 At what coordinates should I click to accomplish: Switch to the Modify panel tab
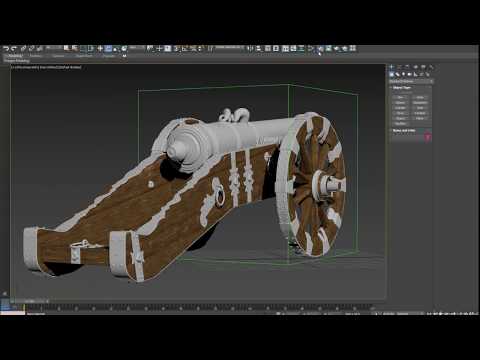(399, 67)
